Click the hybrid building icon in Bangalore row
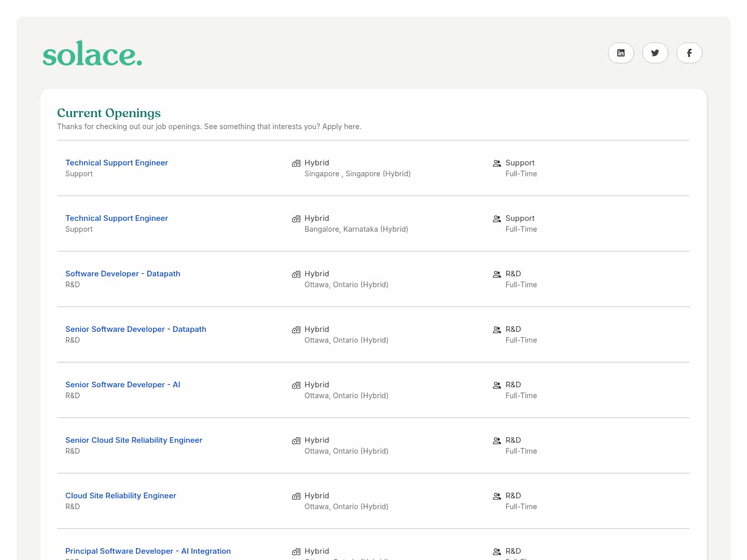The width and height of the screenshot is (747, 560). tap(296, 219)
